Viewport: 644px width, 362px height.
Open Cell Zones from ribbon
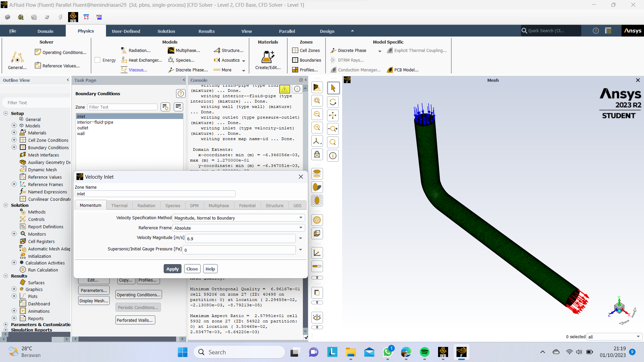tap(306, 50)
